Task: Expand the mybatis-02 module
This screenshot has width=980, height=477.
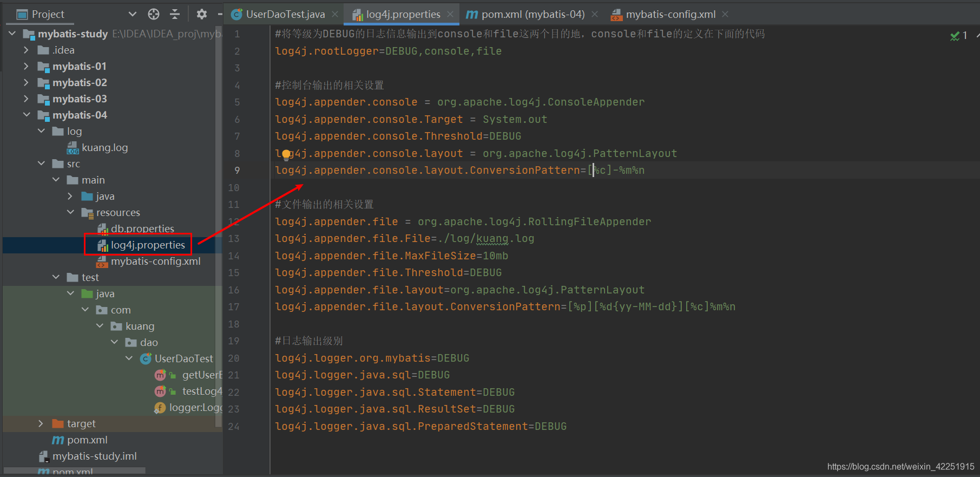Action: tap(26, 82)
